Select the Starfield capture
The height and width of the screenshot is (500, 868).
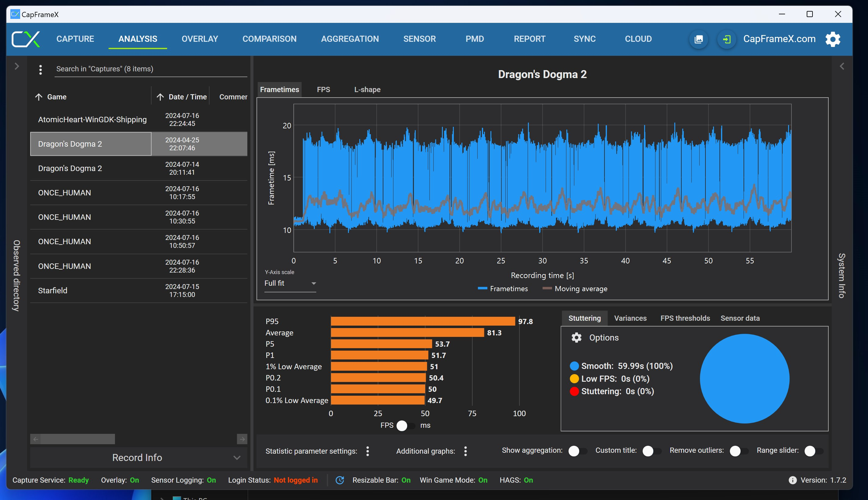(x=139, y=291)
